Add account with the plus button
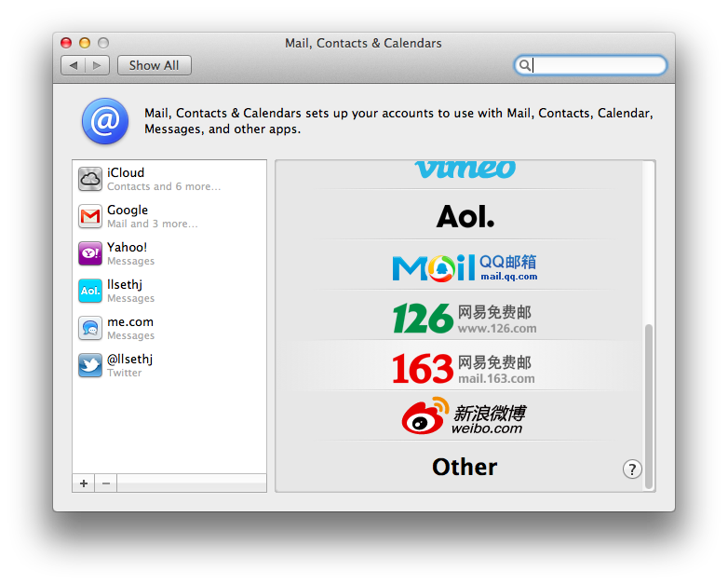Screen dimensions: 728x585 (84, 483)
